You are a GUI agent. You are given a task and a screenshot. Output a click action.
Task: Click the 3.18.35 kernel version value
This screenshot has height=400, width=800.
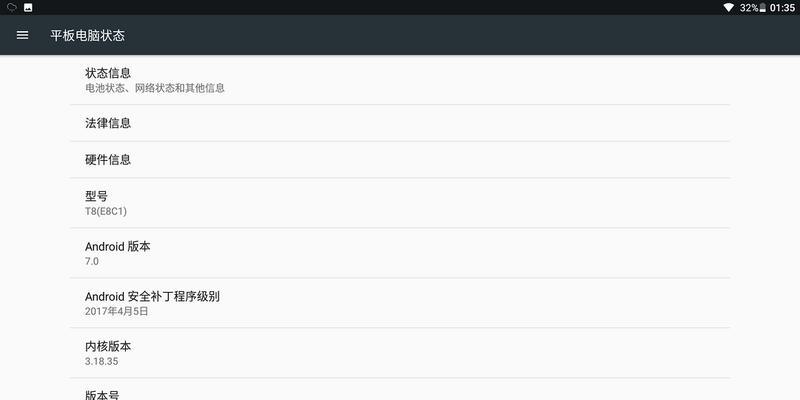(x=102, y=361)
